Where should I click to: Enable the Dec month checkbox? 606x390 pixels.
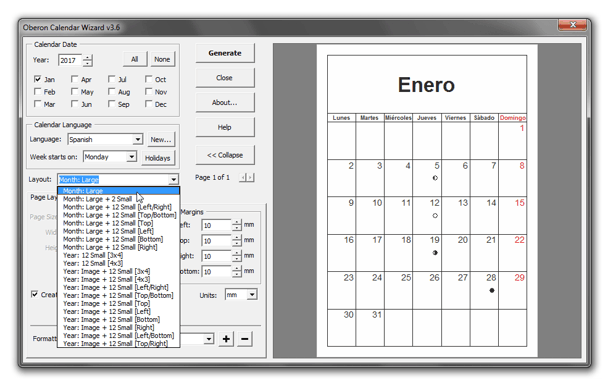tap(148, 104)
